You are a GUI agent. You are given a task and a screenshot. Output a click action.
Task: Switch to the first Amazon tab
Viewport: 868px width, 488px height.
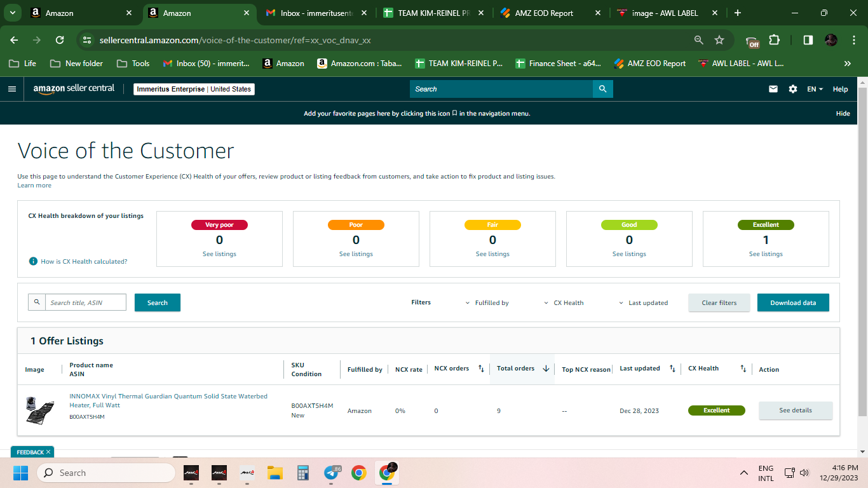pyautogui.click(x=82, y=13)
